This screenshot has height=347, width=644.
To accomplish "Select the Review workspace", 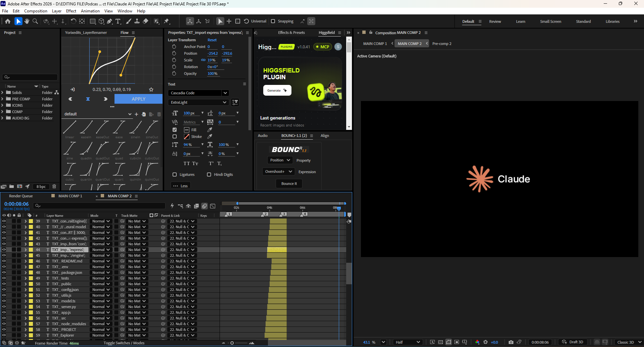I will pyautogui.click(x=495, y=21).
